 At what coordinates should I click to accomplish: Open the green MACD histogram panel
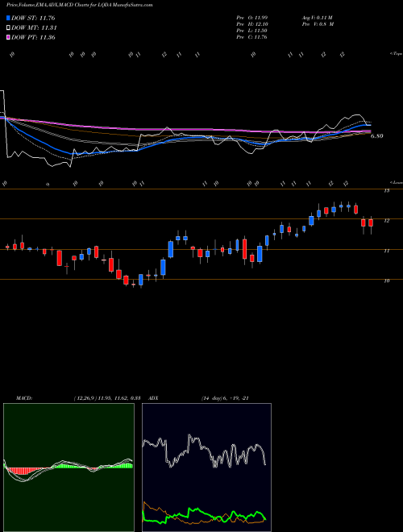[69, 468]
